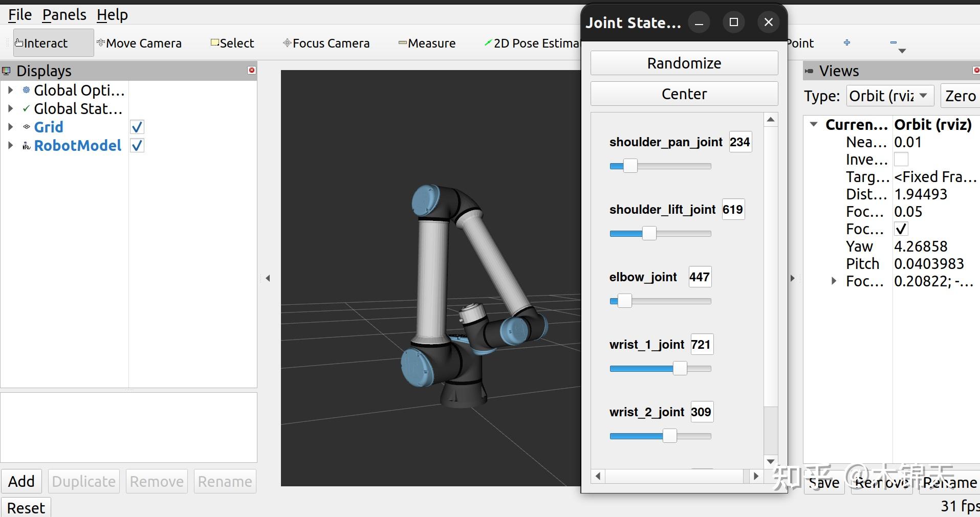Pick the Measure tool
The width and height of the screenshot is (980, 517).
point(427,43)
